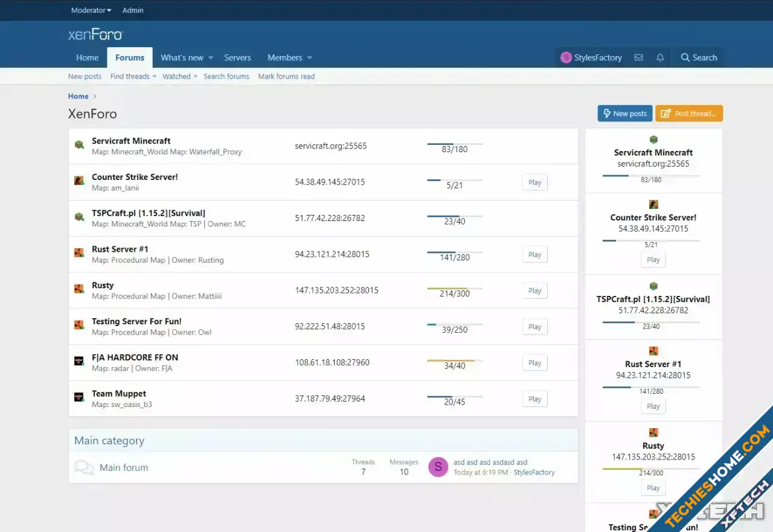The width and height of the screenshot is (773, 532).
Task: Click the Team Muppet server title
Action: pos(119,394)
